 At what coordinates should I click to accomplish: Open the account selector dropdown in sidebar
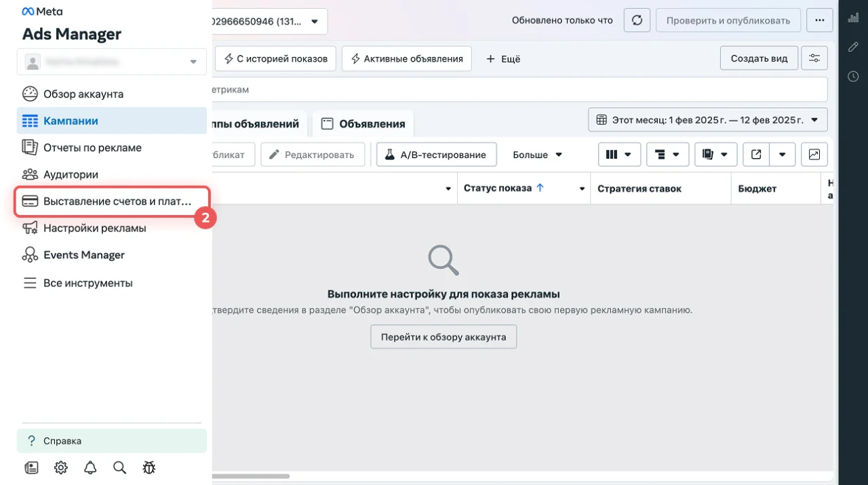pyautogui.click(x=111, y=62)
